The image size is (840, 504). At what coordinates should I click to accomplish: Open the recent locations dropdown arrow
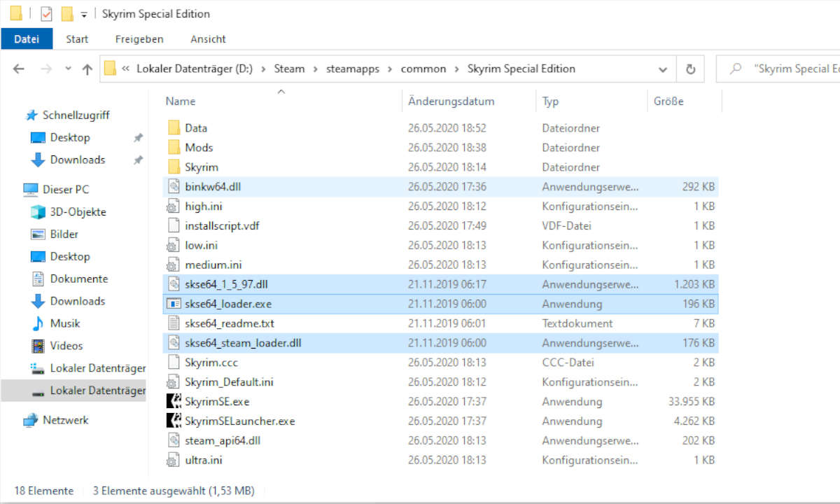68,69
